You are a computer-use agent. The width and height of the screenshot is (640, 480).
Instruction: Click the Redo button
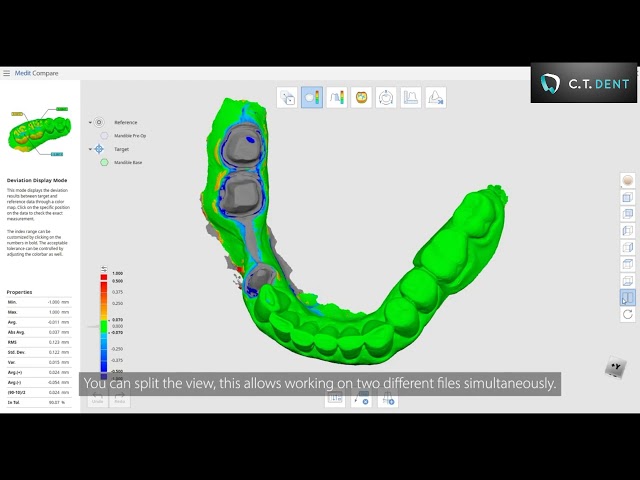tap(120, 398)
